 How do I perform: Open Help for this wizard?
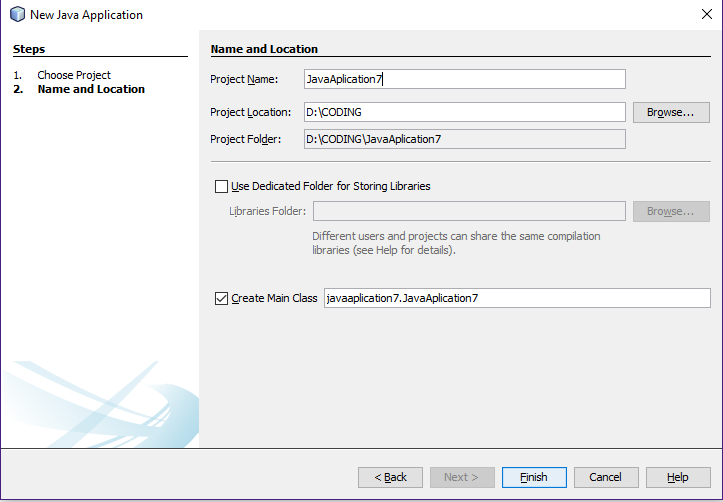click(678, 477)
